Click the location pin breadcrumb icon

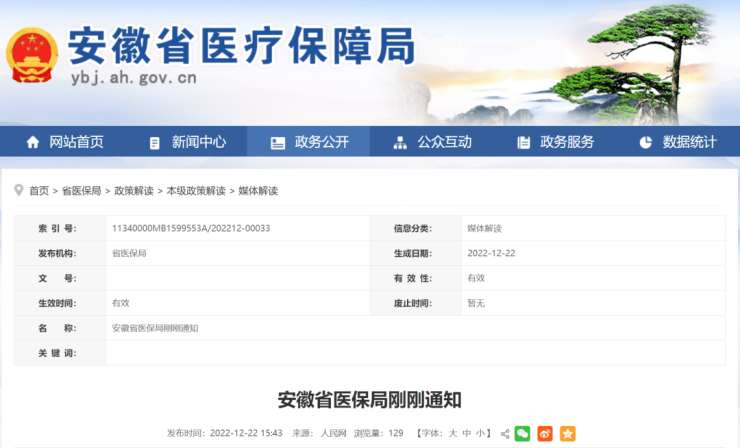click(x=20, y=190)
